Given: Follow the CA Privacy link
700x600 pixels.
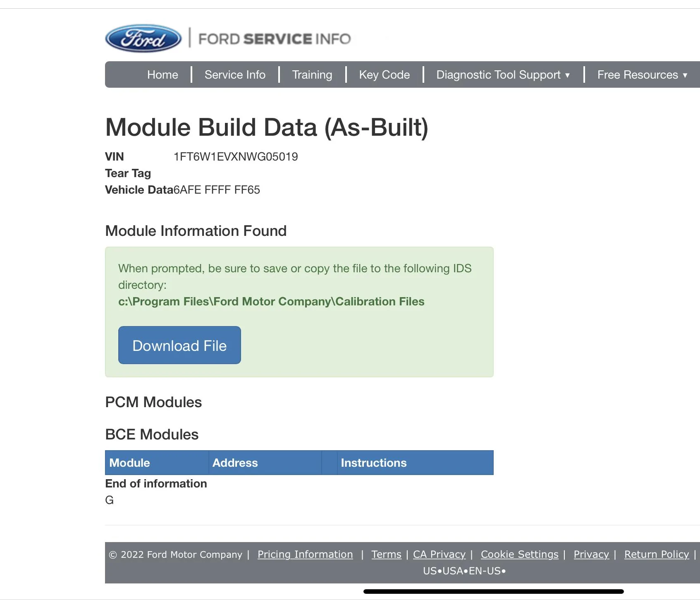Looking at the screenshot, I should point(439,554).
